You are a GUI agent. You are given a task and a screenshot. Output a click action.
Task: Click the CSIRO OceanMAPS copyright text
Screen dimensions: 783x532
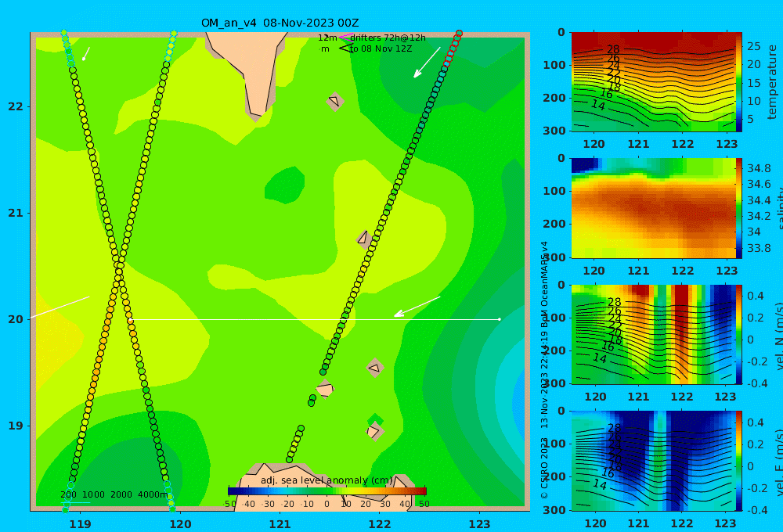(545, 370)
